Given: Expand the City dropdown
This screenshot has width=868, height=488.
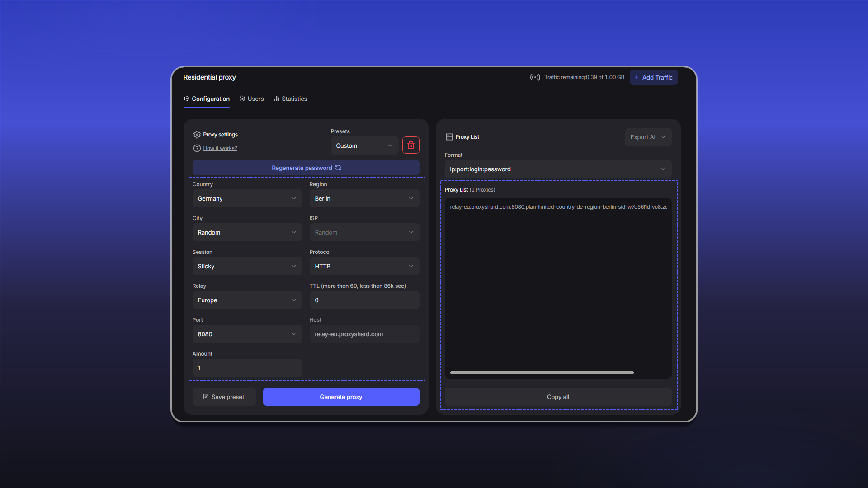Looking at the screenshot, I should [x=247, y=232].
